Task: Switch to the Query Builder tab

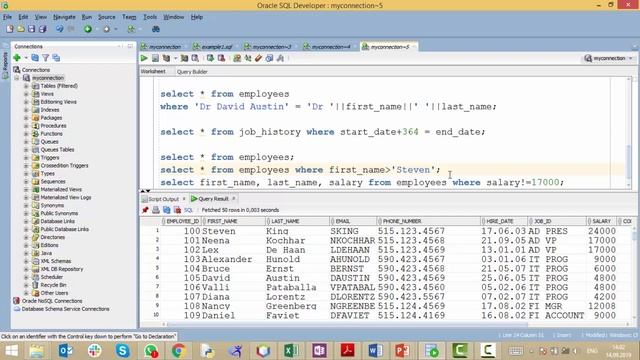Action: point(192,71)
